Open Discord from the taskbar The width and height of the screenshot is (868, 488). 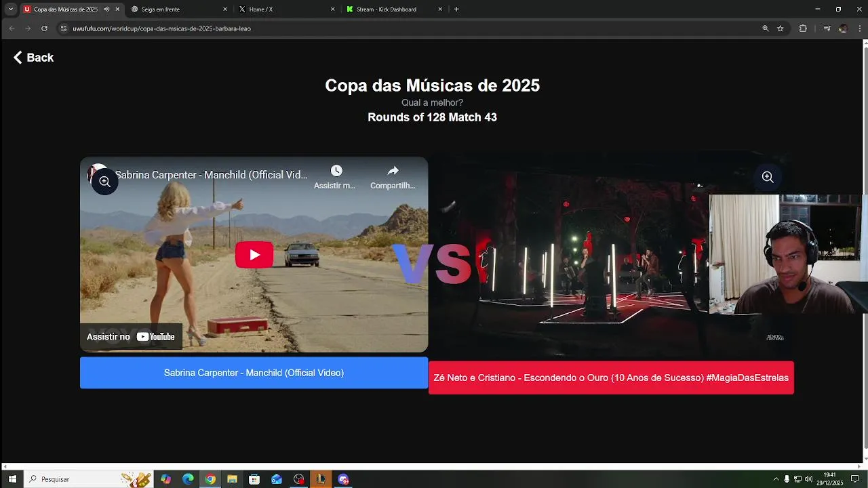coord(343,479)
